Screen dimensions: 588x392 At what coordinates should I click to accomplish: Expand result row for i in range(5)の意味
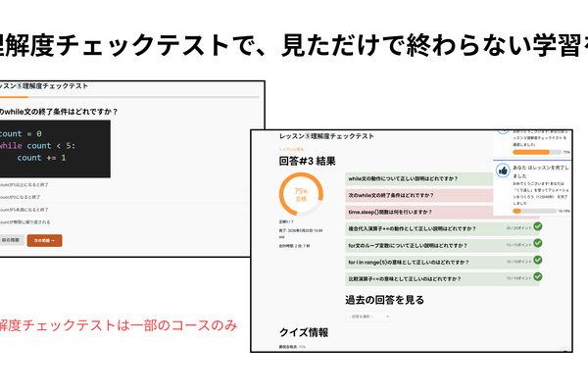click(442, 263)
